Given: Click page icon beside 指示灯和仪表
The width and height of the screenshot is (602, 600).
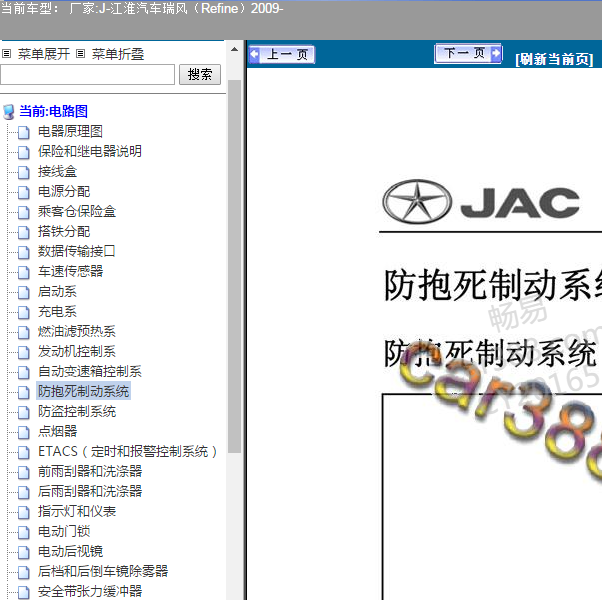Looking at the screenshot, I should [24, 512].
